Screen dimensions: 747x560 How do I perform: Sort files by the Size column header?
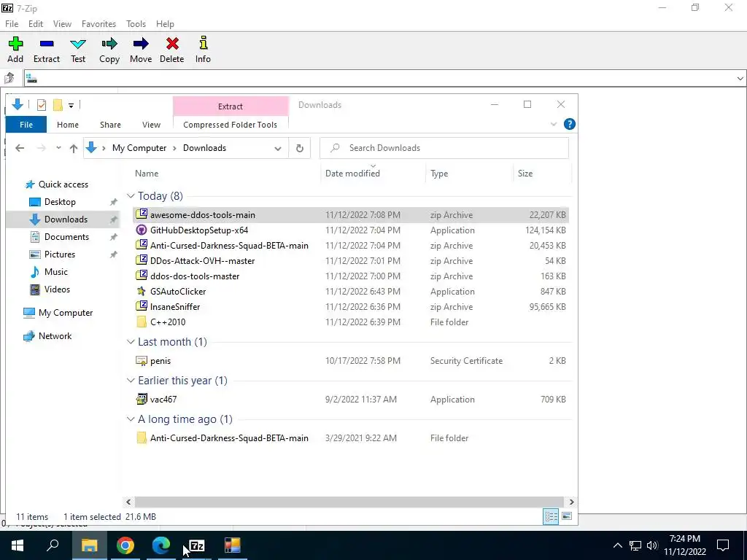525,174
